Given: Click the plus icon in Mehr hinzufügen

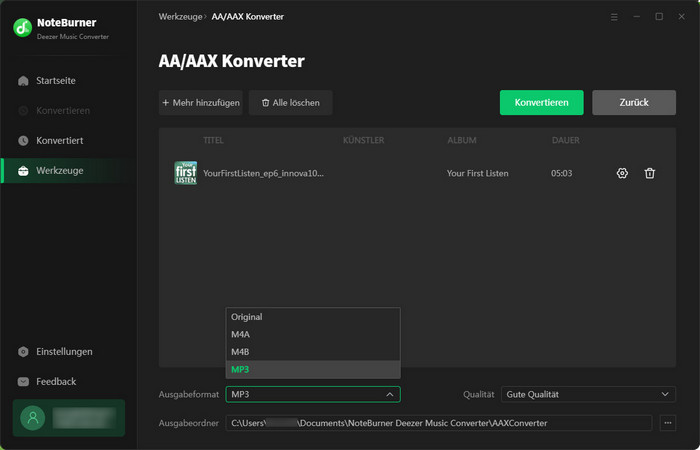Looking at the screenshot, I should (x=166, y=103).
